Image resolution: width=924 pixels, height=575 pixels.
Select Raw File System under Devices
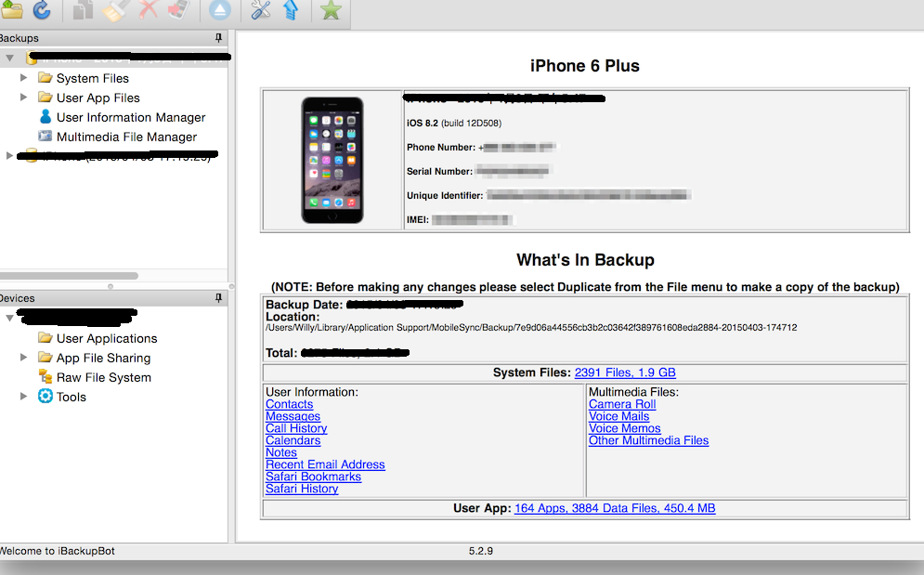104,377
